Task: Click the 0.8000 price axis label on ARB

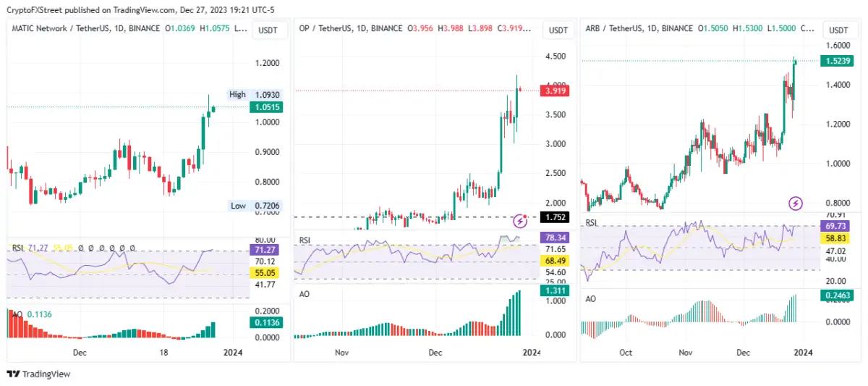Action: click(x=837, y=203)
